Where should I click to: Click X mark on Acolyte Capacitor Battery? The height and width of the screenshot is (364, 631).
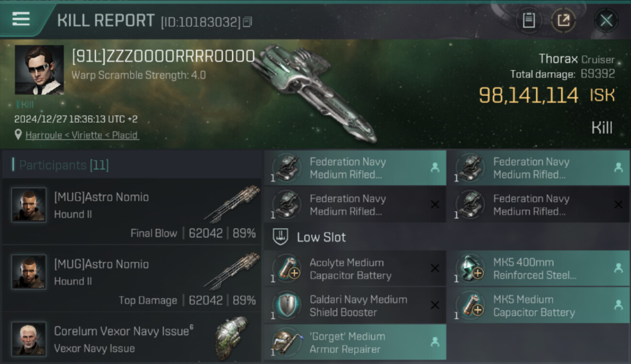pyautogui.click(x=435, y=268)
